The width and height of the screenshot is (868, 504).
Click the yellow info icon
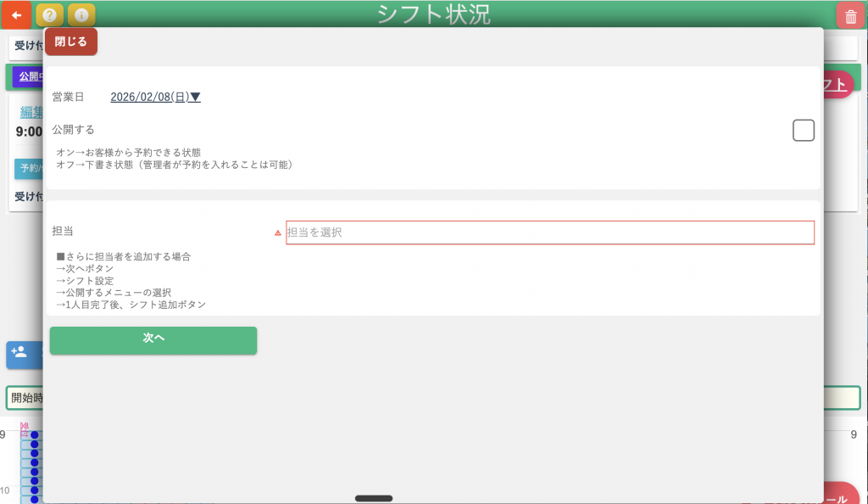pyautogui.click(x=81, y=15)
